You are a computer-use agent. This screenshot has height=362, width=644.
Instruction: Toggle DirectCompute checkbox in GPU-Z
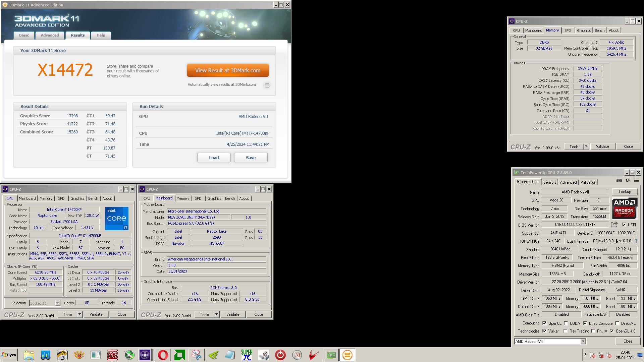(585, 323)
